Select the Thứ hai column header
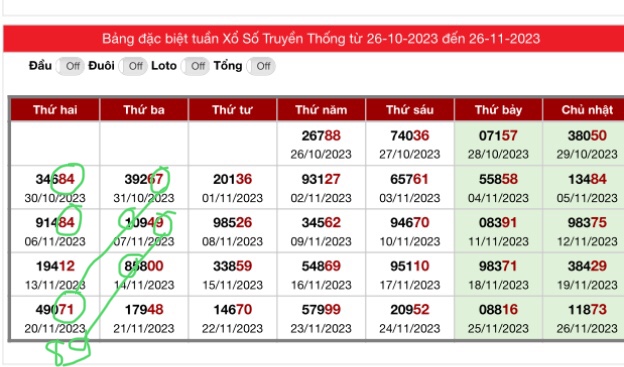624x367 pixels. [55, 110]
